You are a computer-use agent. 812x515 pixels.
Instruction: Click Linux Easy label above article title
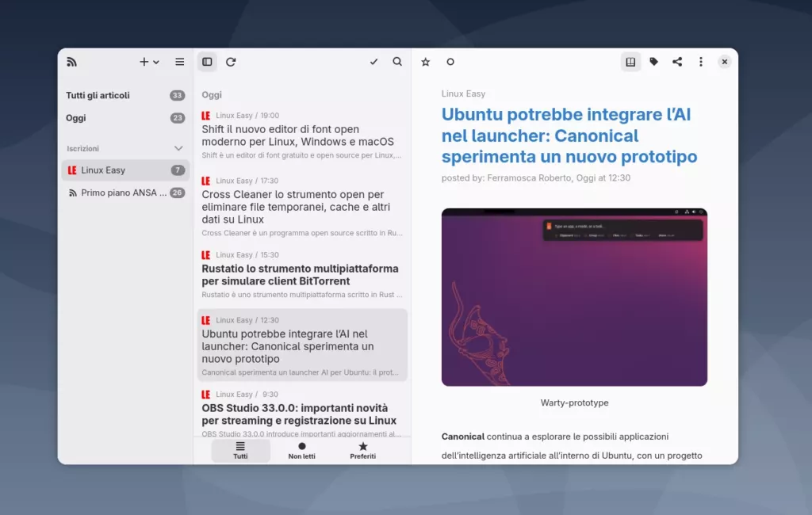tap(463, 93)
